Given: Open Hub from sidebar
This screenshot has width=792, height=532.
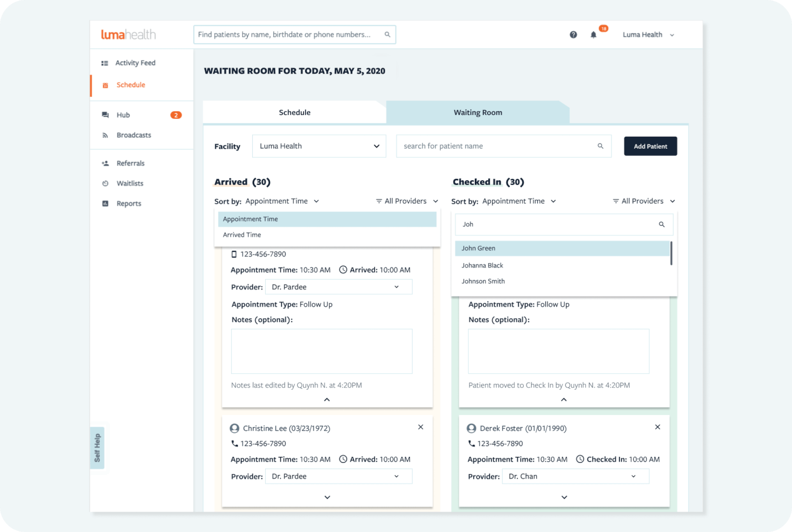Looking at the screenshot, I should click(123, 115).
